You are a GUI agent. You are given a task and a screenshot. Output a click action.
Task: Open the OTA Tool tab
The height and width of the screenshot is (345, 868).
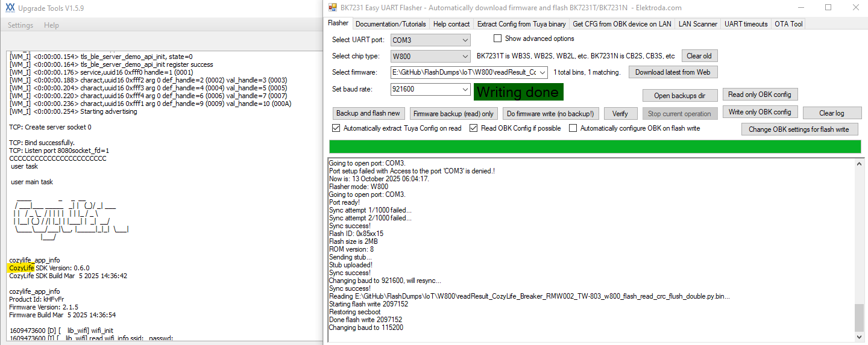788,24
